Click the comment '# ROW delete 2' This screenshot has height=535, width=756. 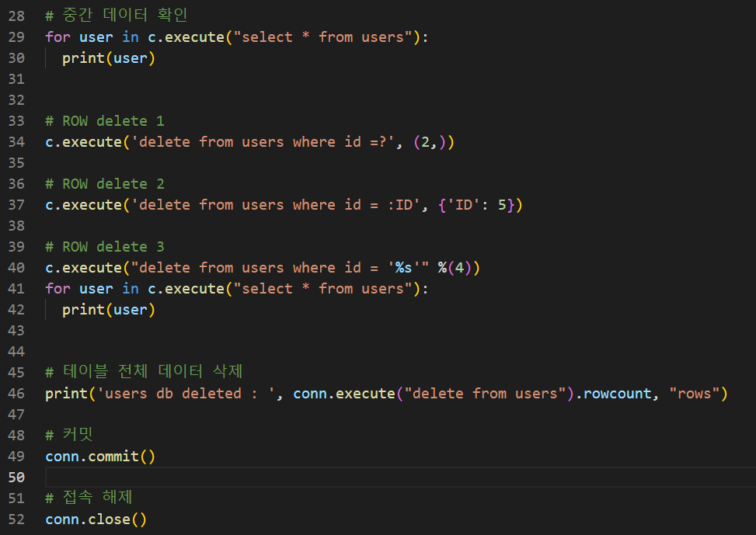tap(105, 183)
